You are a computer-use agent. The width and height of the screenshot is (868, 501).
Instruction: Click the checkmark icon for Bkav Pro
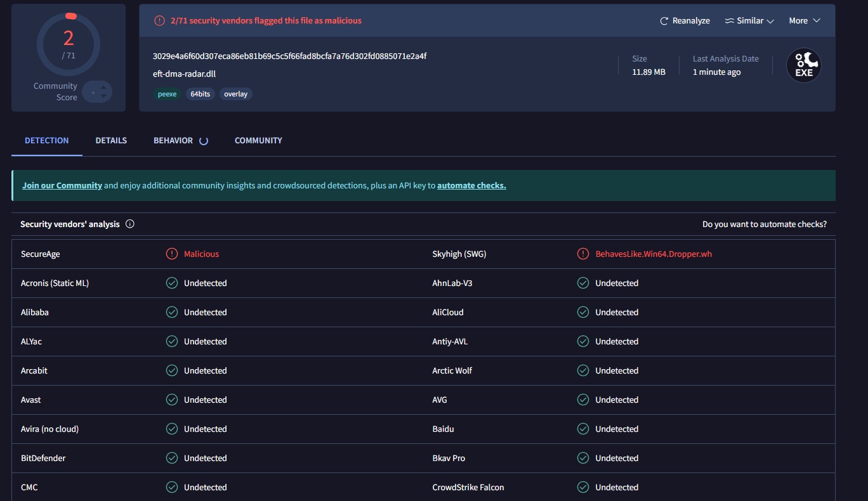click(583, 458)
